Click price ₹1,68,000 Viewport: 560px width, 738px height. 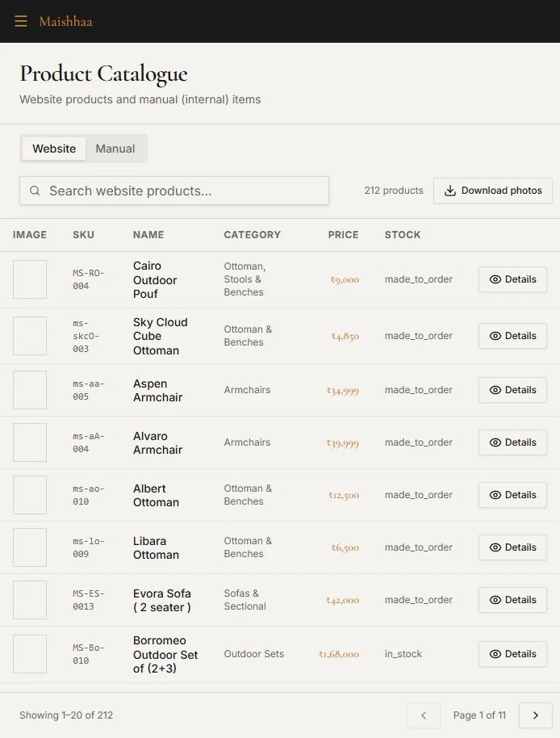(339, 654)
